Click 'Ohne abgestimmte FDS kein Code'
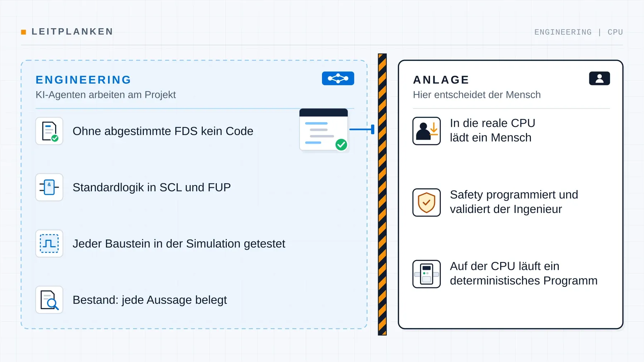Image resolution: width=644 pixels, height=362 pixels. pos(163,131)
